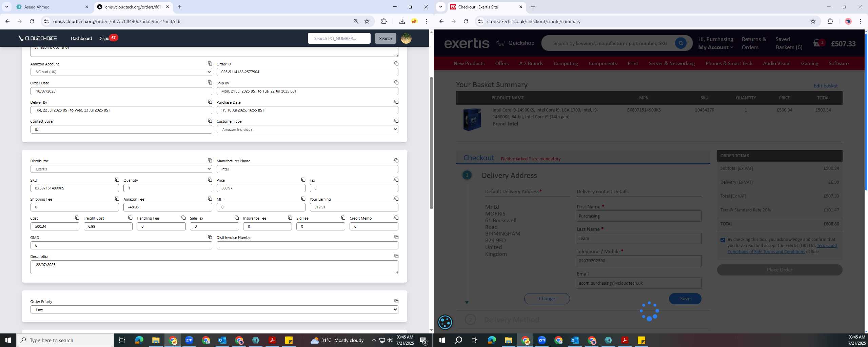Image resolution: width=868 pixels, height=347 pixels.
Task: Toggle the Terms and Conditions acceptance checkbox
Action: tap(723, 240)
